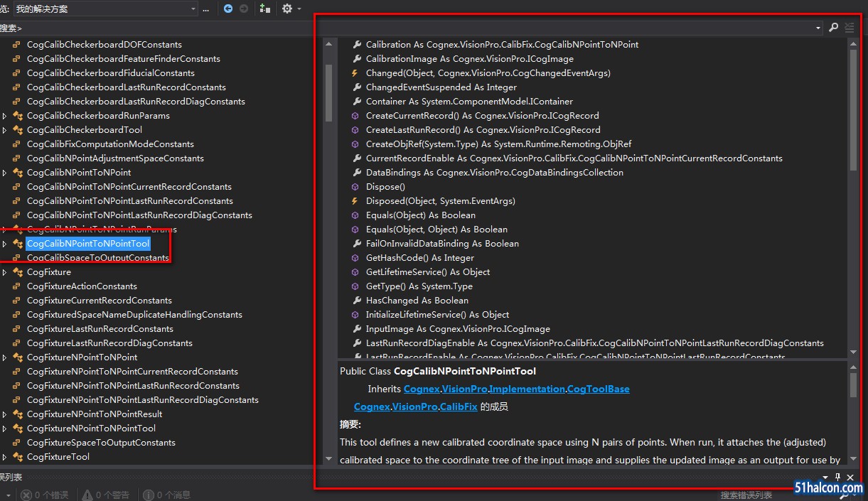Image resolution: width=868 pixels, height=501 pixels.
Task: Click property wrench icon beside HasChanged
Action: click(x=356, y=301)
